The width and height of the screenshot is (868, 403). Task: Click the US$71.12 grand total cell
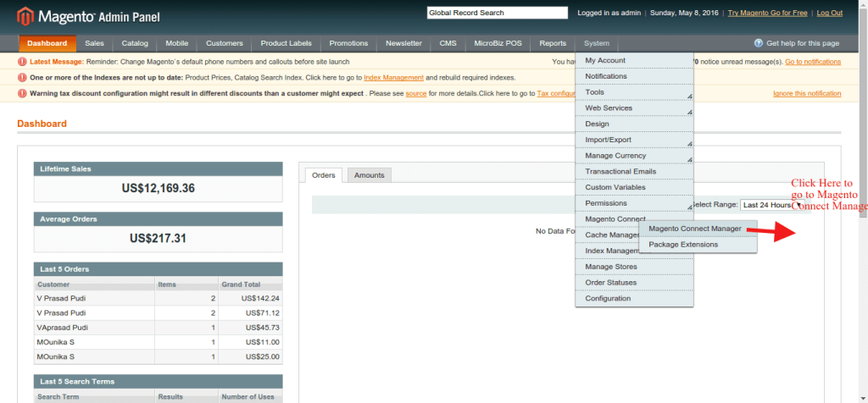[x=250, y=313]
